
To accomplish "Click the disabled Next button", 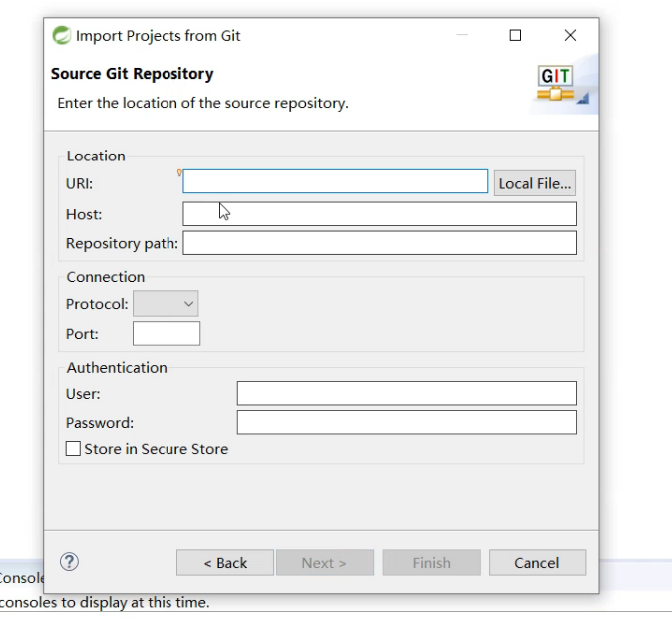I will pyautogui.click(x=325, y=562).
